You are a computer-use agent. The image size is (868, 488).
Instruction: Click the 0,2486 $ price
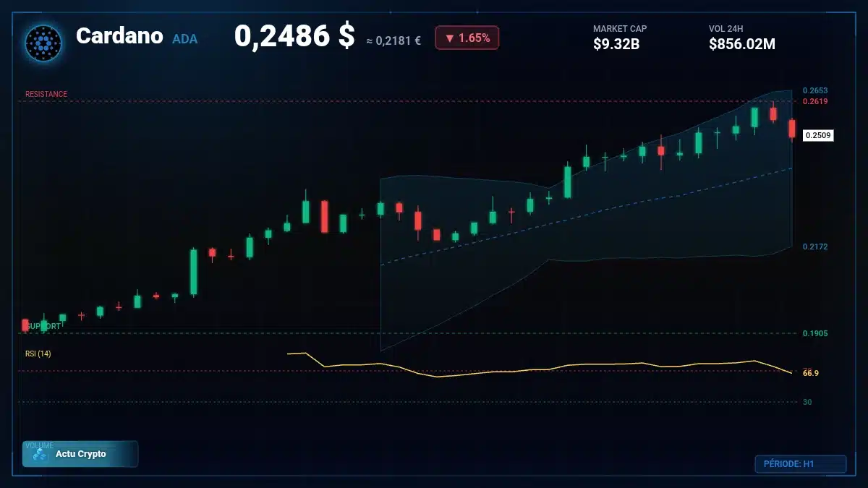pos(294,36)
